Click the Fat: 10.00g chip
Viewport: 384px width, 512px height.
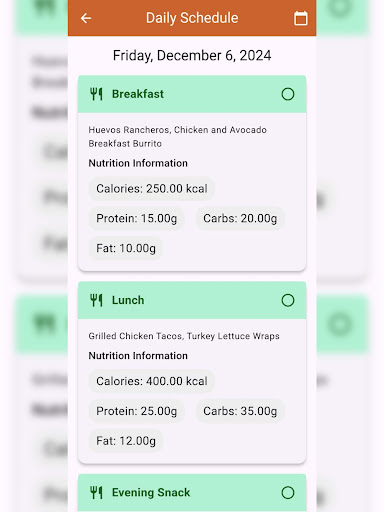point(126,248)
